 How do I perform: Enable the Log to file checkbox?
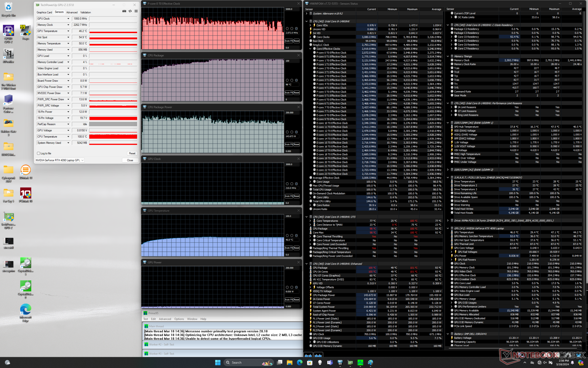[39, 153]
